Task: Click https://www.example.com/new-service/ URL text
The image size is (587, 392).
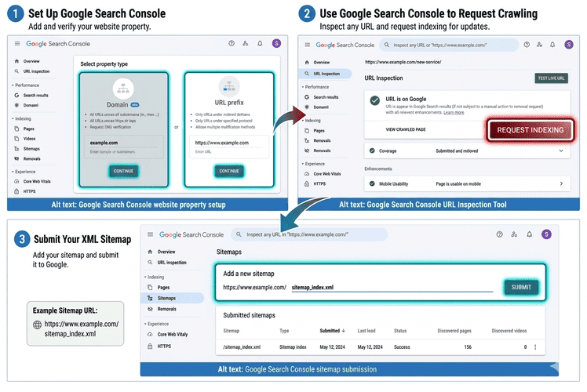Action: click(403, 62)
